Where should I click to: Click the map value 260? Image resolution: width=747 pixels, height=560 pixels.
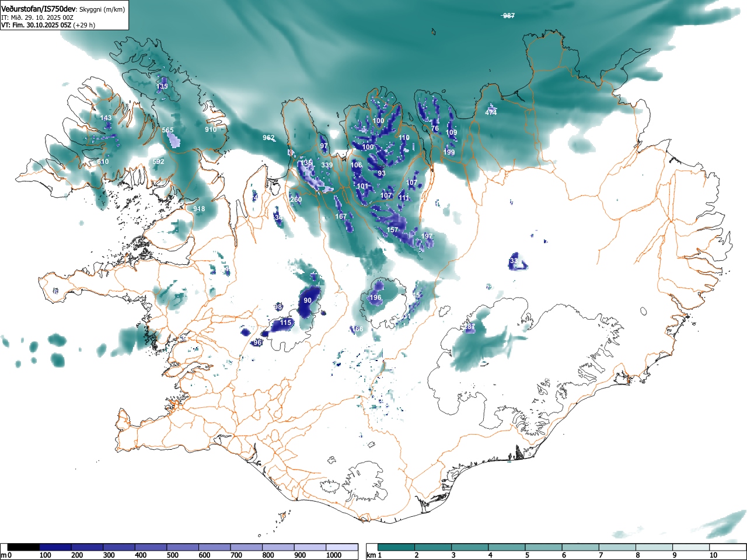[x=296, y=199]
